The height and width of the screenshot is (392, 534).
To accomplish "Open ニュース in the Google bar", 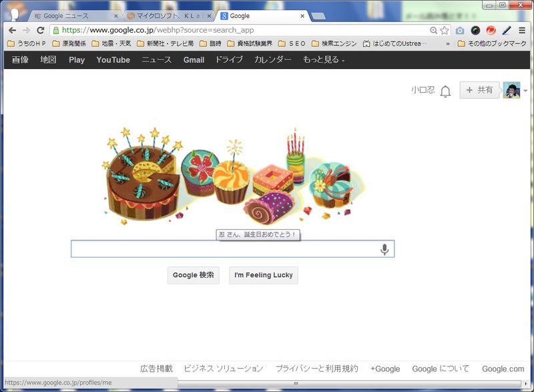I will (x=157, y=60).
